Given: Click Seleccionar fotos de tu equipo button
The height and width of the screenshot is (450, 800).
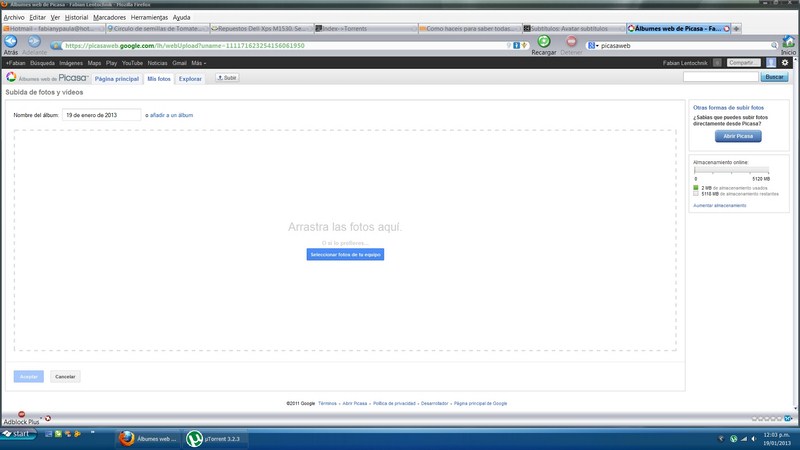Looking at the screenshot, I should tap(345, 254).
